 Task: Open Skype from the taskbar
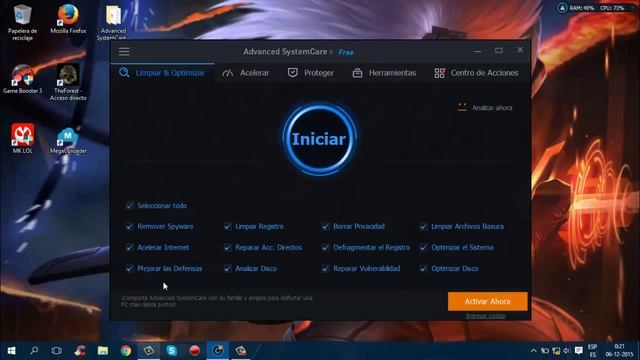tap(171, 351)
